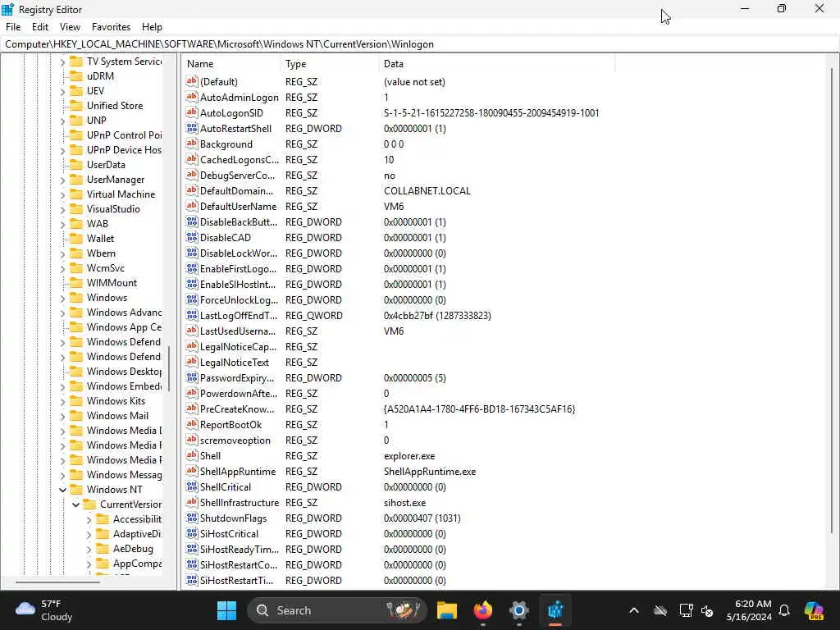Select the uDRM key
Viewport: 840px width, 630px height.
tap(100, 76)
